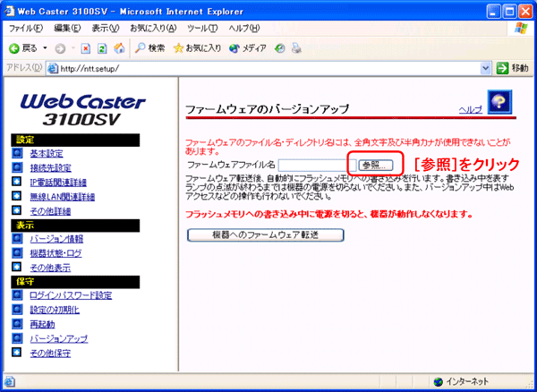Open the 無線LAN関連詳細 link
The width and height of the screenshot is (537, 392).
point(63,197)
